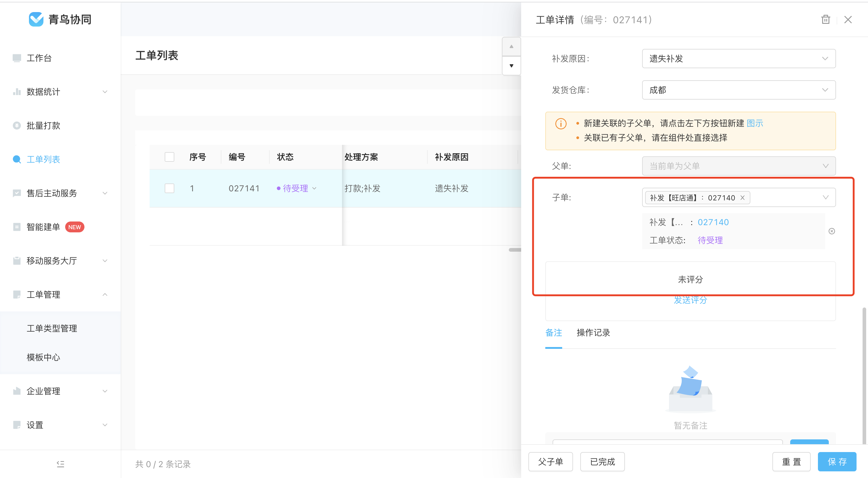
Task: Click the 父子单 button
Action: (550, 461)
